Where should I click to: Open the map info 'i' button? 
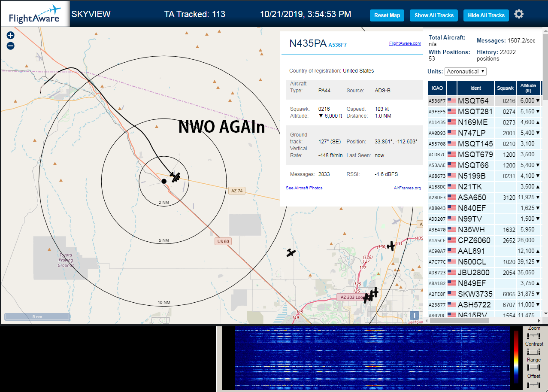[415, 315]
